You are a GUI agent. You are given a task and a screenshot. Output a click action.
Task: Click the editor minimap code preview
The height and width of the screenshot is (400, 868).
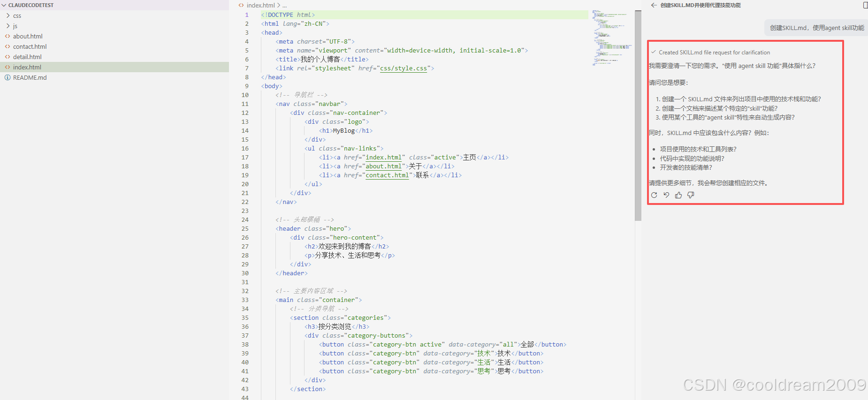[612, 38]
